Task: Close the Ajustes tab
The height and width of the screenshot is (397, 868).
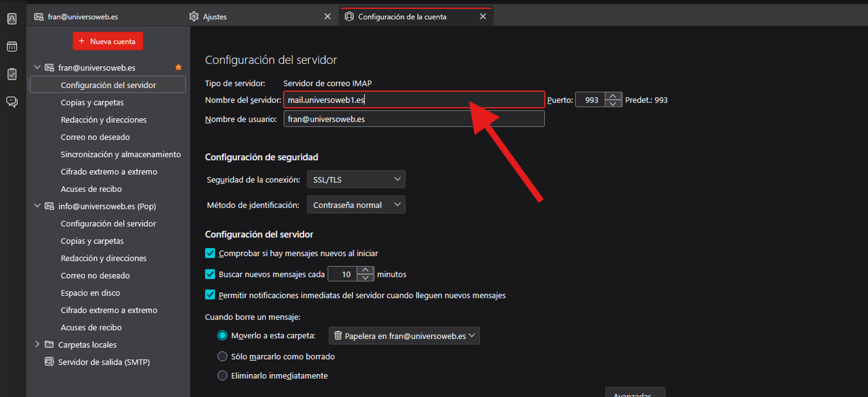Action: (x=327, y=17)
